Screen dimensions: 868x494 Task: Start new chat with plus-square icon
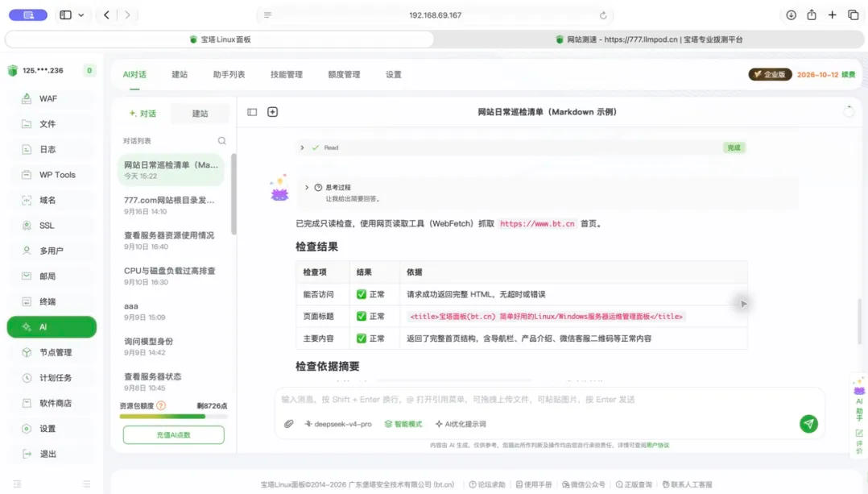[272, 112]
